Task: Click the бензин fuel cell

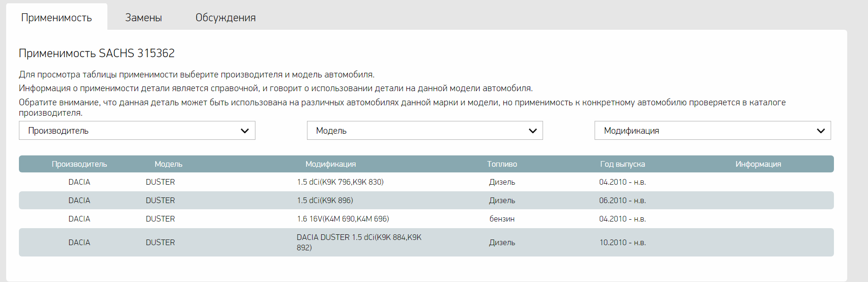Action: point(502,219)
